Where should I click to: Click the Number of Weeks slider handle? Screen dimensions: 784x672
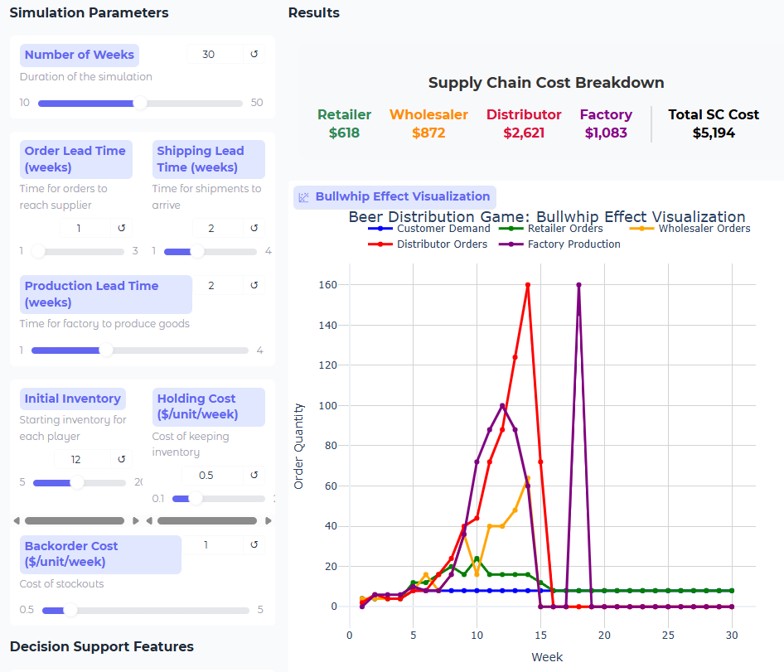141,104
